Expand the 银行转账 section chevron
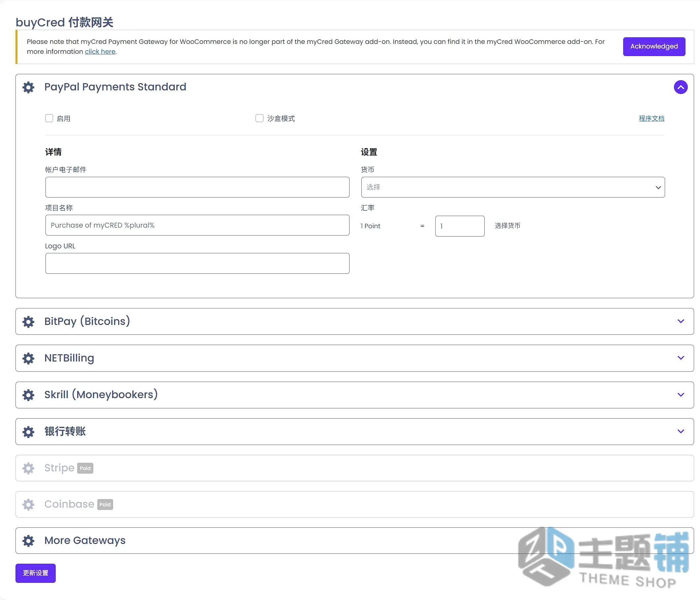Screen dimensions: 700x600 681,431
